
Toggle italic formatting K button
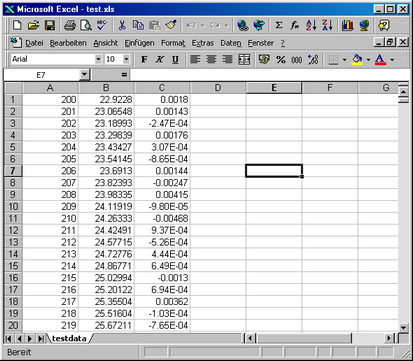(160, 60)
